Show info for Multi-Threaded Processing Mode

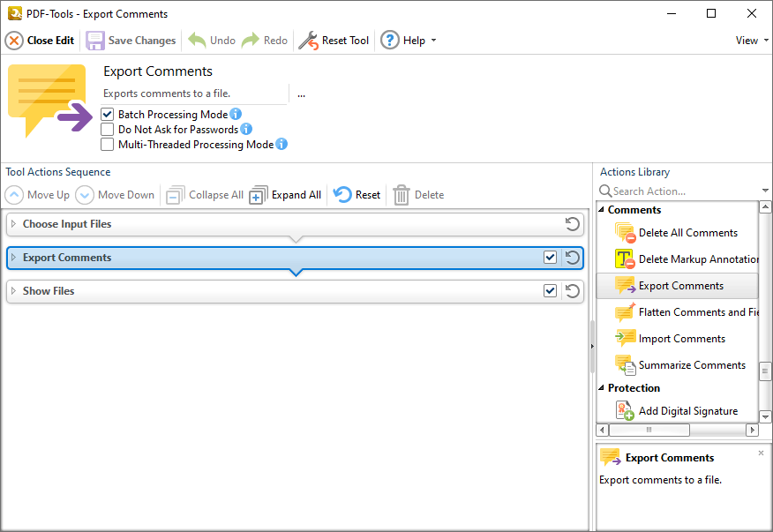tap(281, 144)
